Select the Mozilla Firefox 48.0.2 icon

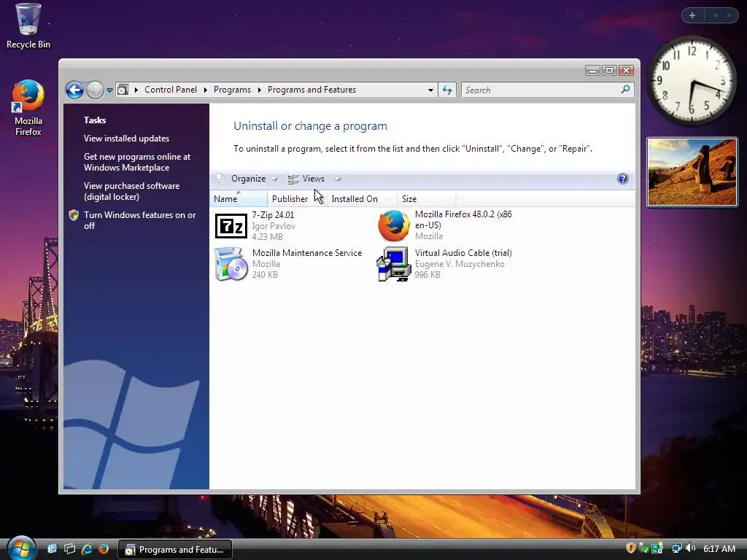[393, 226]
